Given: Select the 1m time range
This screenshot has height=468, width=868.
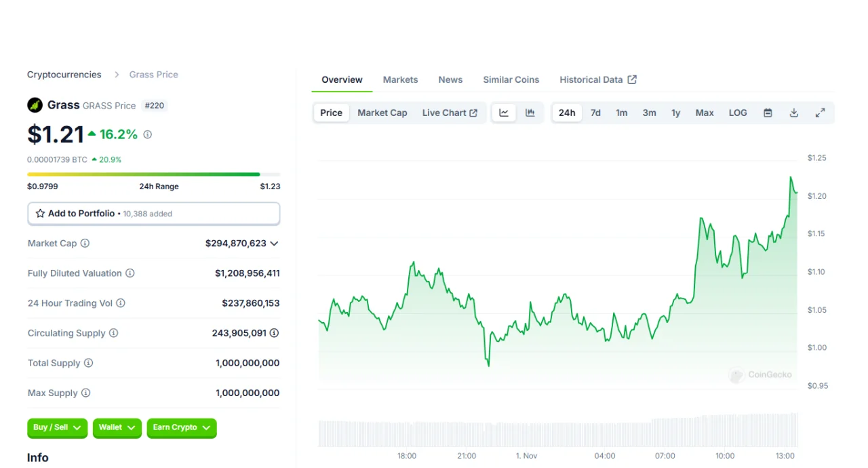Looking at the screenshot, I should tap(621, 113).
